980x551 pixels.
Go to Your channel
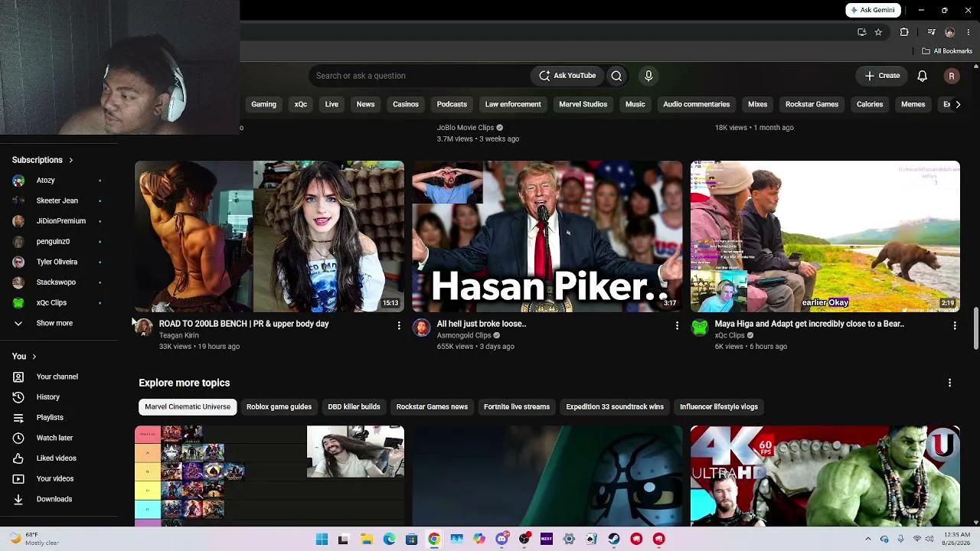(x=59, y=377)
